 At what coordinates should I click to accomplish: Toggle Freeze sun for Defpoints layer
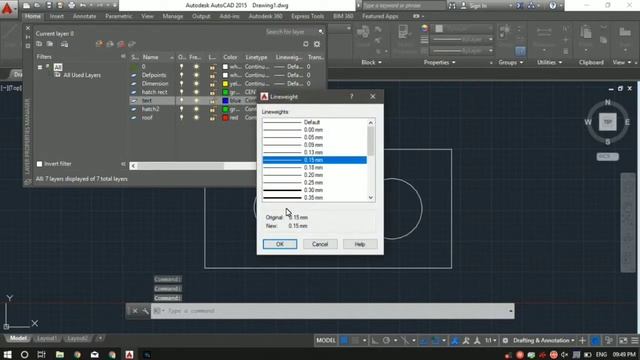[196, 75]
